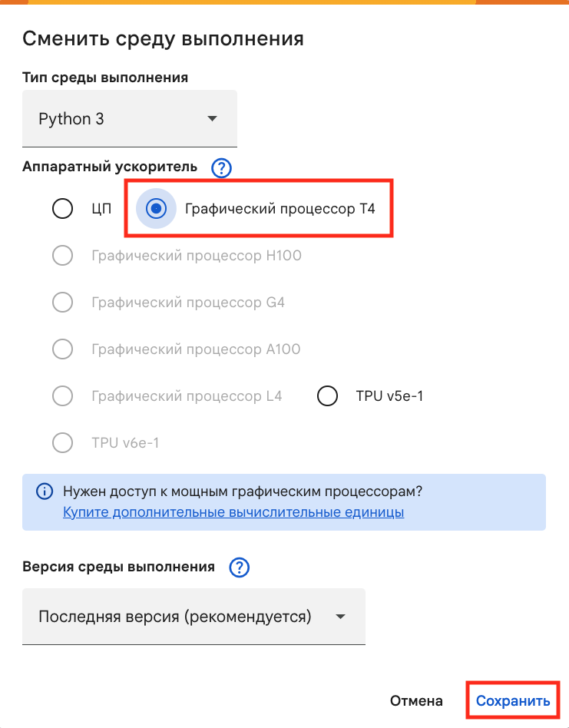Screen dimensions: 569x728
Task: Select the Графический процессор T4 option
Action: coord(156,208)
